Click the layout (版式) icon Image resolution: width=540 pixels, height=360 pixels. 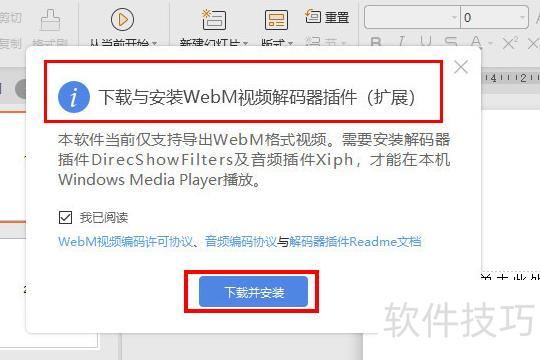point(276,19)
